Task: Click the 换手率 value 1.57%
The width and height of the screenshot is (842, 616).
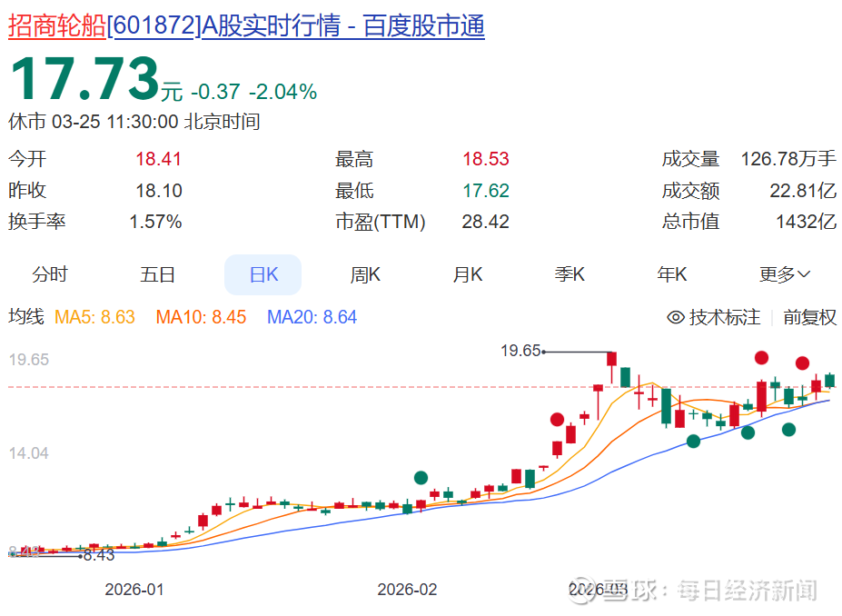Action: [155, 222]
